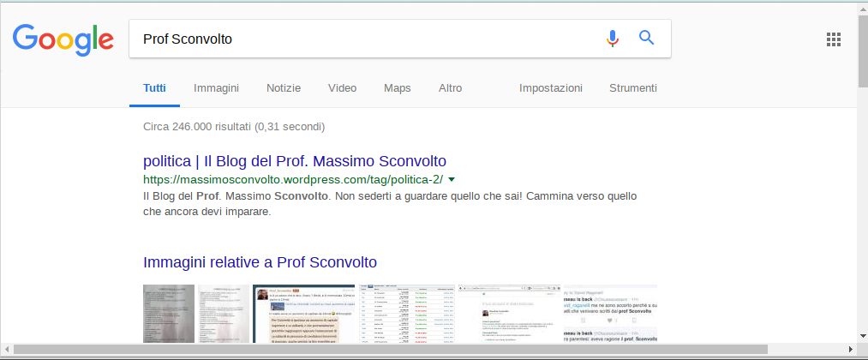This screenshot has height=360, width=868.
Task: Open the Google apps grid
Action: (833, 39)
